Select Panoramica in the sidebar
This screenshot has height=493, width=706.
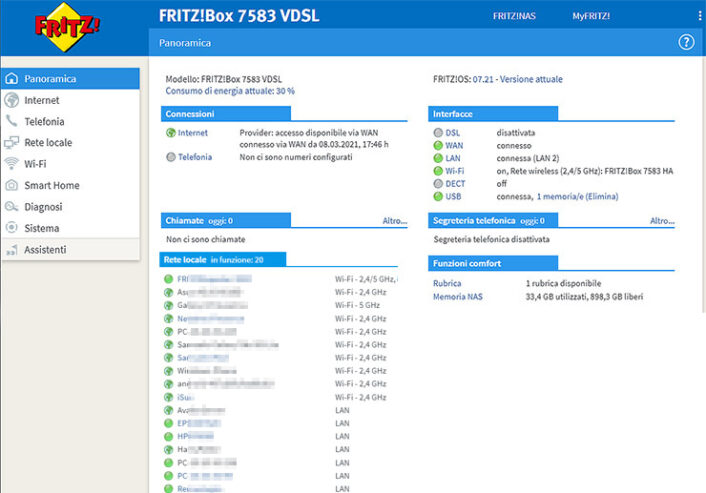click(50, 79)
